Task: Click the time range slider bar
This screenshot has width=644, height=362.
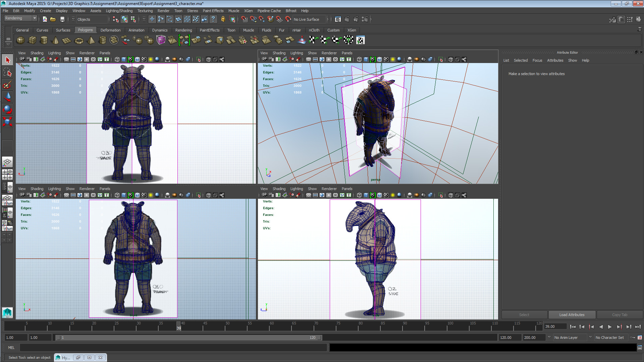Action: [x=188, y=338]
